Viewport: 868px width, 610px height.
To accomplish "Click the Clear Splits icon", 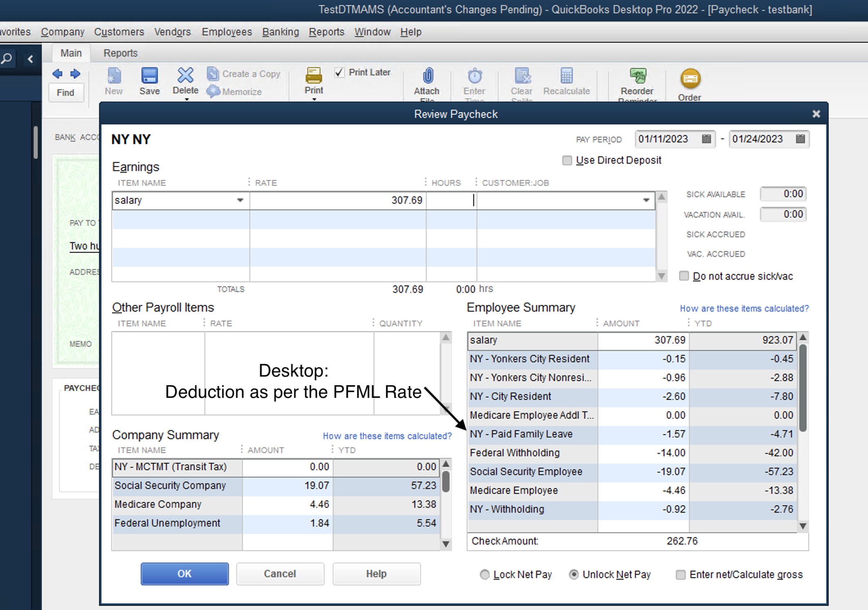I will [x=522, y=76].
